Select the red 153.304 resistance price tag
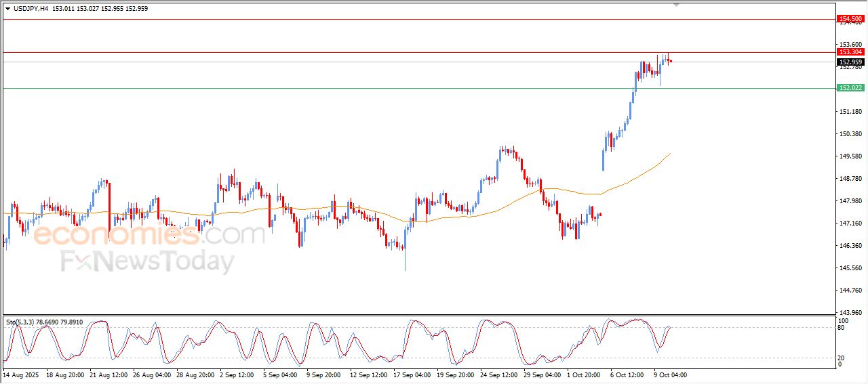868x384 pixels. click(850, 52)
